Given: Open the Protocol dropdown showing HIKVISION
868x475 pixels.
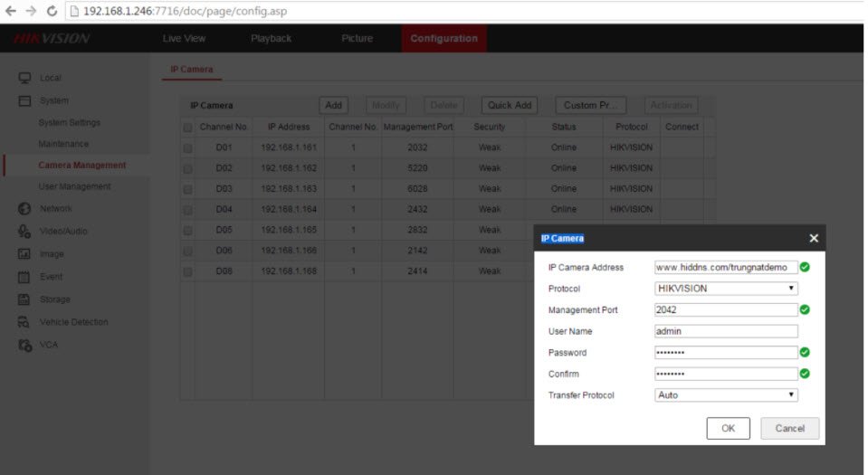Looking at the screenshot, I should 726,289.
